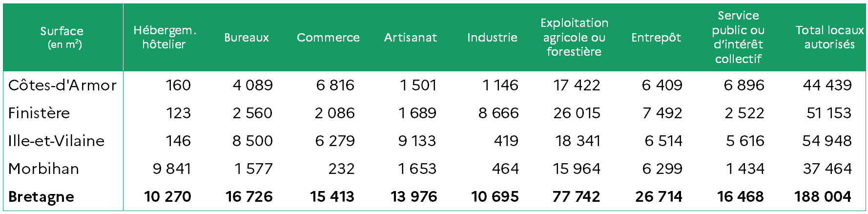868x214 pixels.
Task: Select Total locaux autorisés header
Action: pyautogui.click(x=829, y=37)
